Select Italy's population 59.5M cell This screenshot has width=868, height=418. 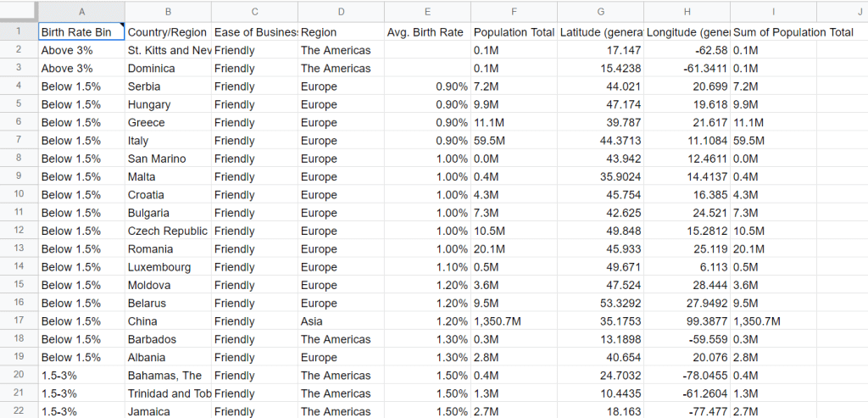515,141
